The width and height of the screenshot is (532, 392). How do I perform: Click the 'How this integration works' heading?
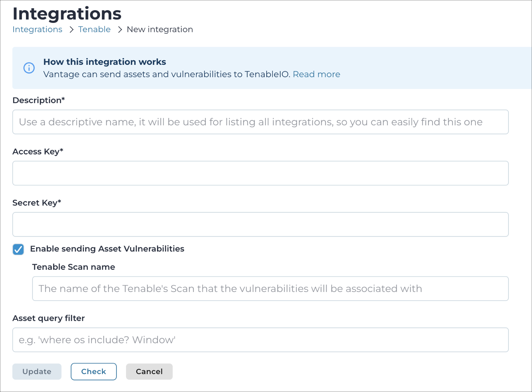coord(104,62)
